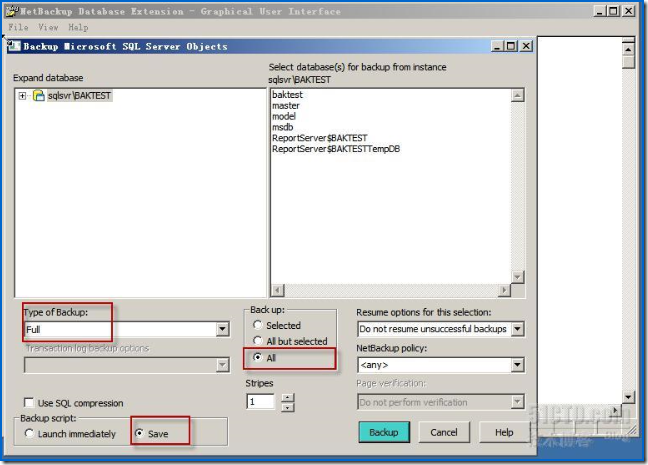This screenshot has height=465, width=648.
Task: Select the ReportServer$BAKTESTTempDB database
Action: click(x=336, y=148)
